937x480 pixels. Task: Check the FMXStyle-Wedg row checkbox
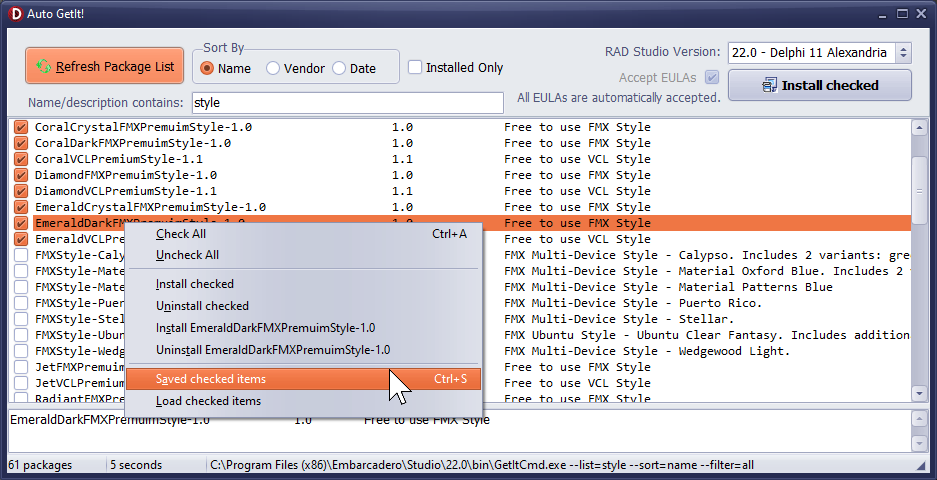coord(21,351)
